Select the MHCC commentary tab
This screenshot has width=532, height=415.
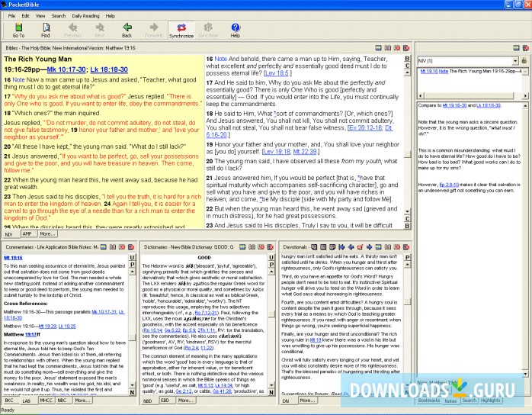coord(46,400)
